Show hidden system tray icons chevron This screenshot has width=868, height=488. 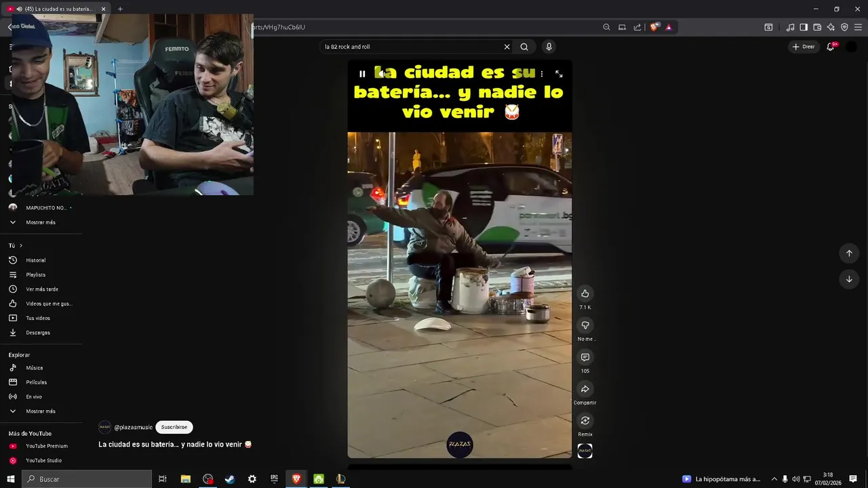(774, 479)
